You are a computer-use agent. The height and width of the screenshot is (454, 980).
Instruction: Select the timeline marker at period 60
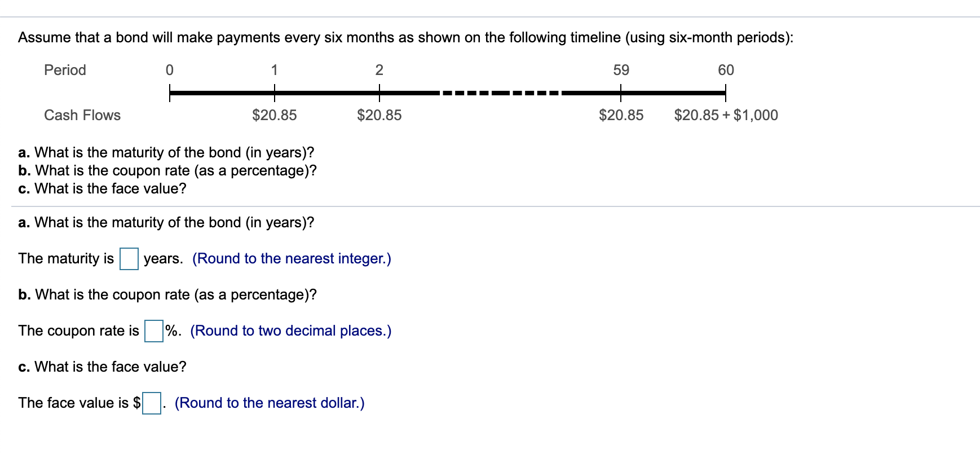tap(726, 92)
